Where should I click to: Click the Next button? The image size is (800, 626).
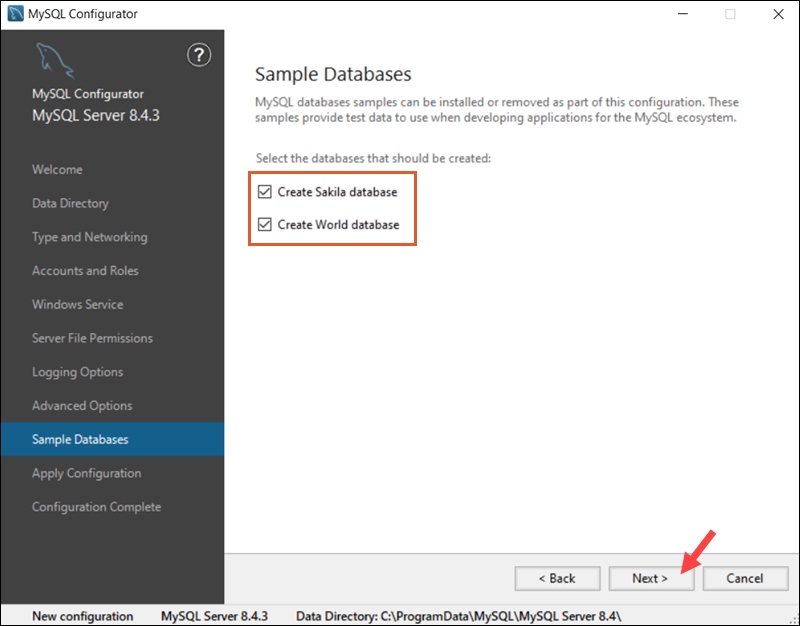651,578
